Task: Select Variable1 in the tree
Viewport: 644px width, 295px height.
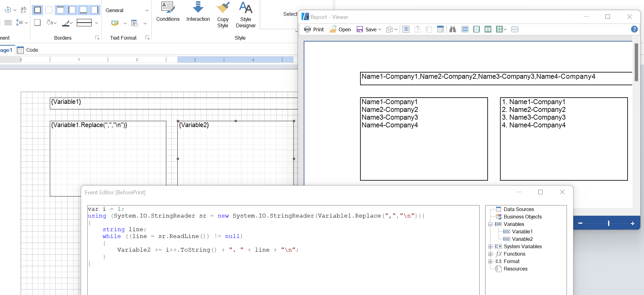Action: [522, 231]
